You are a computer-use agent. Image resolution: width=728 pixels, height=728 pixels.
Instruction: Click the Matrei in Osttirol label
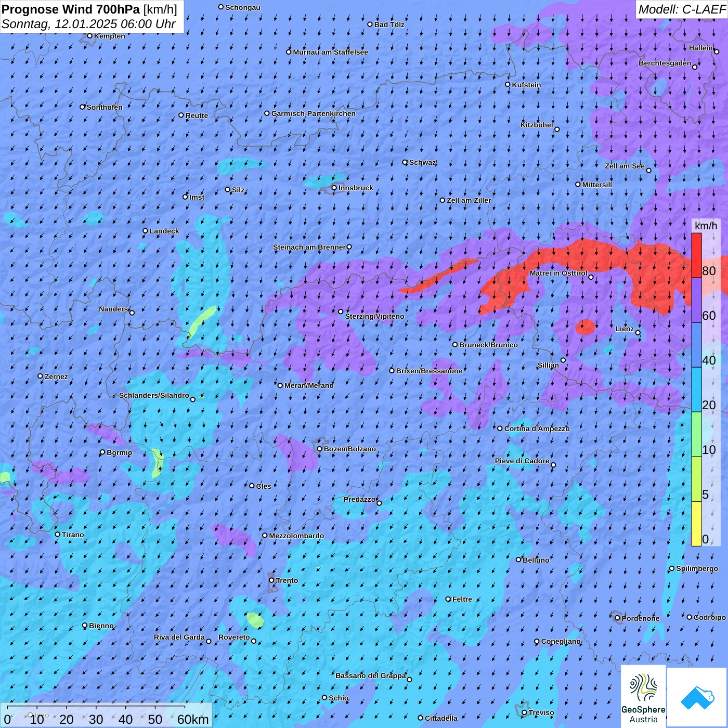558,273
